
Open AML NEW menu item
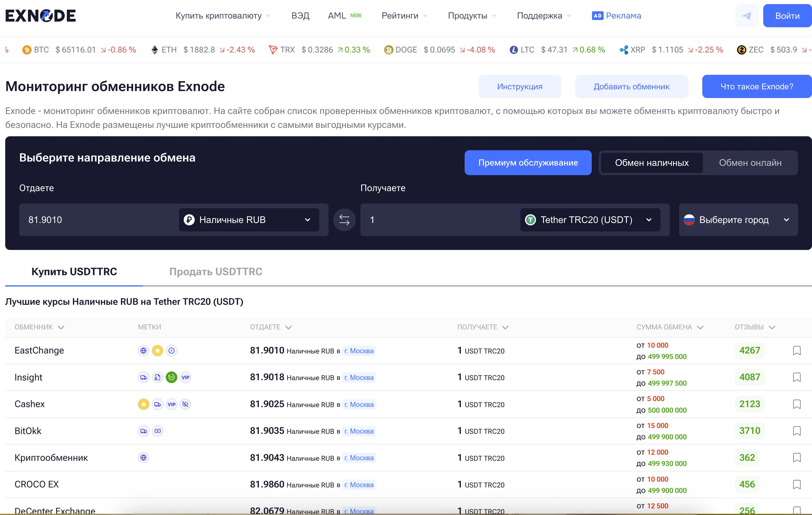click(345, 16)
